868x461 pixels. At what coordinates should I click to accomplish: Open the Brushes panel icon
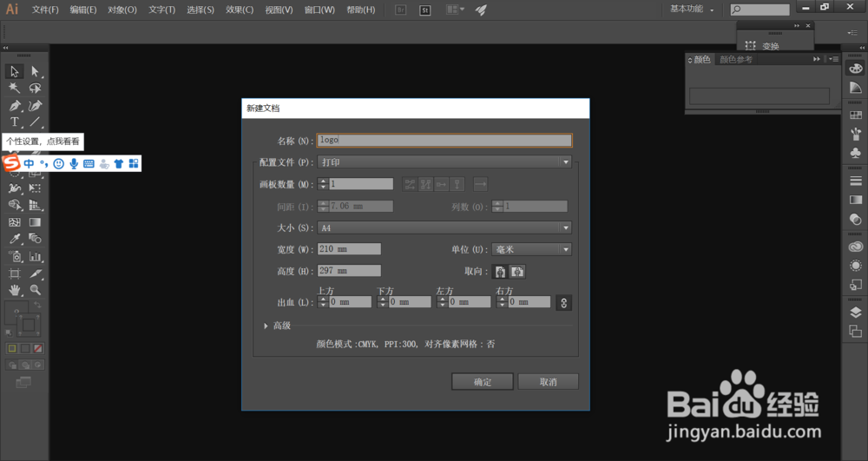856,134
